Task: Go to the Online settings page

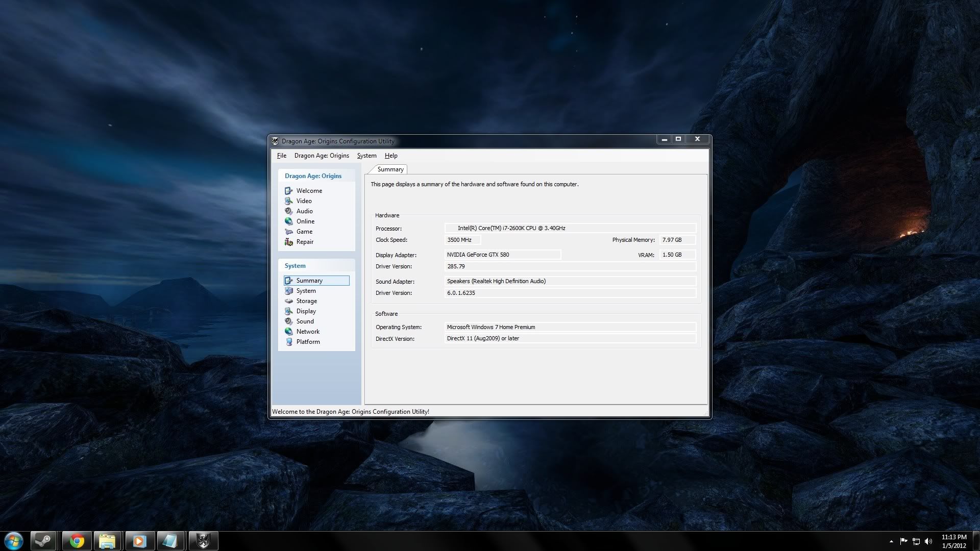Action: [305, 221]
